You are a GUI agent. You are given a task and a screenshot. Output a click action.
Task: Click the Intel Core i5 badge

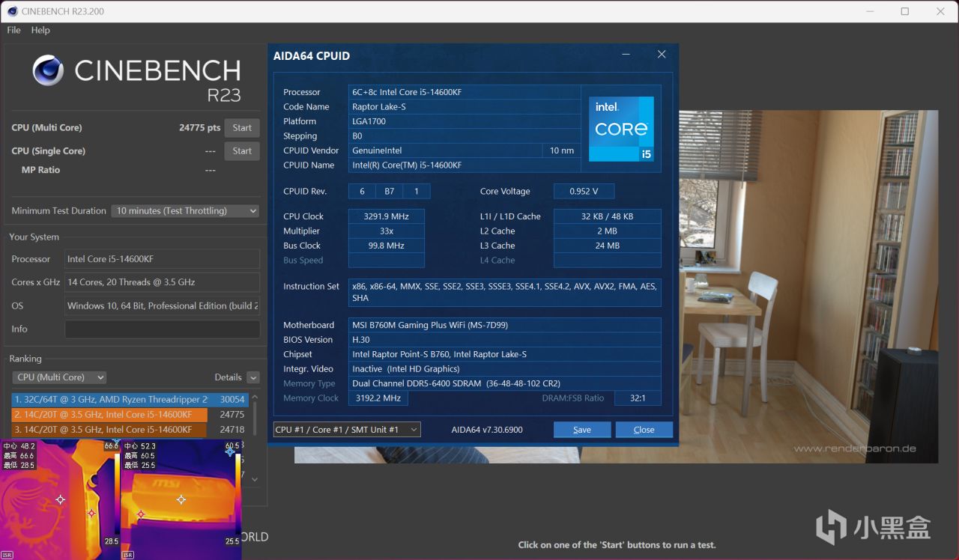click(x=621, y=129)
